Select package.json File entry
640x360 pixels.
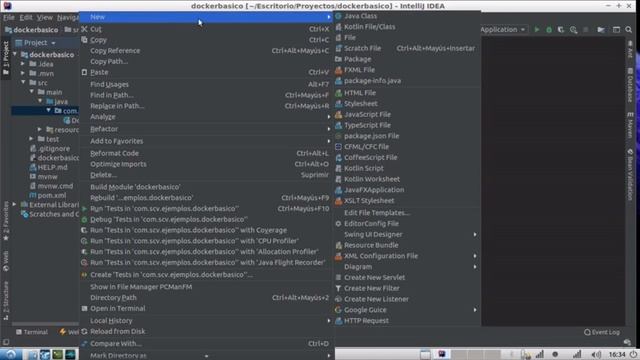[407, 136]
